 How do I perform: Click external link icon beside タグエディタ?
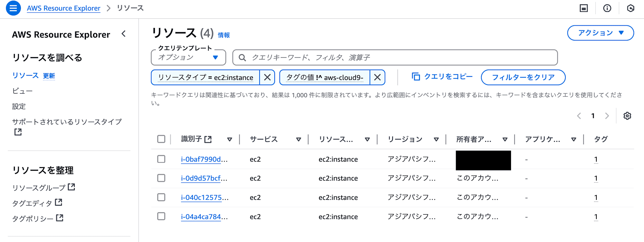click(58, 202)
